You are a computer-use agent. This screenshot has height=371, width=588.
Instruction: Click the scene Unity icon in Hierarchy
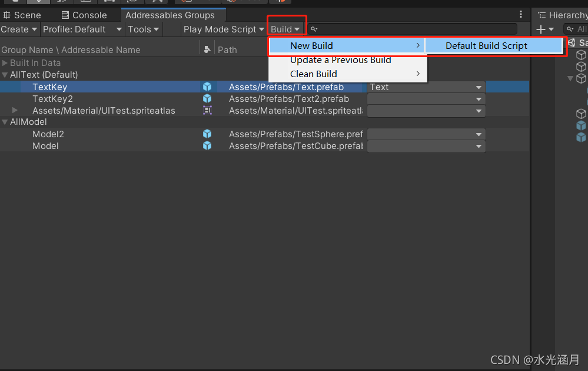pyautogui.click(x=572, y=42)
